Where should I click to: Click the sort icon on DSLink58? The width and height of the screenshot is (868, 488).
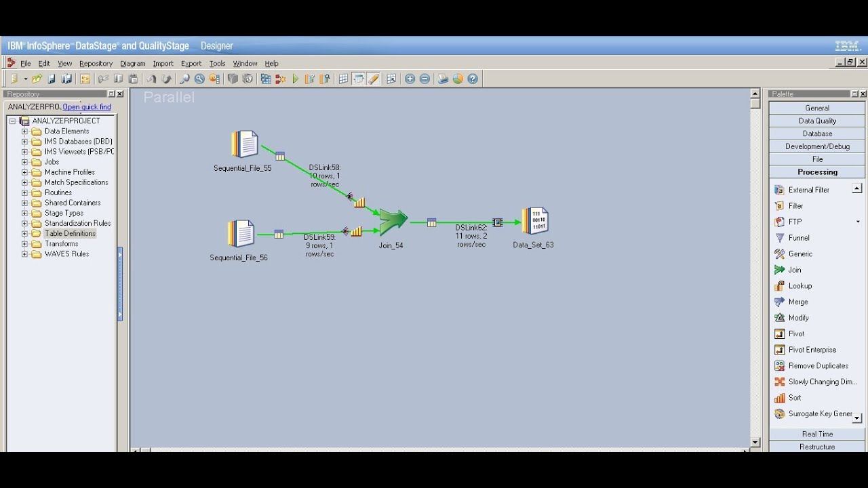point(359,202)
